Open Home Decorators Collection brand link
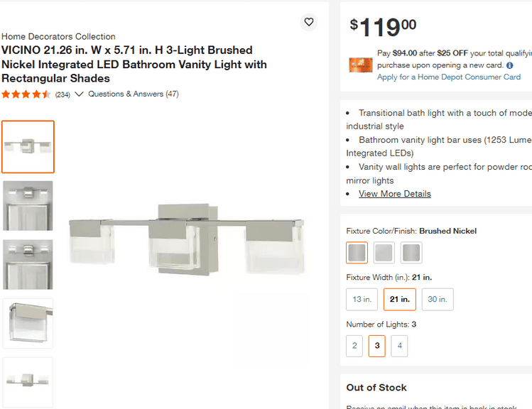The width and height of the screenshot is (532, 409). (58, 36)
